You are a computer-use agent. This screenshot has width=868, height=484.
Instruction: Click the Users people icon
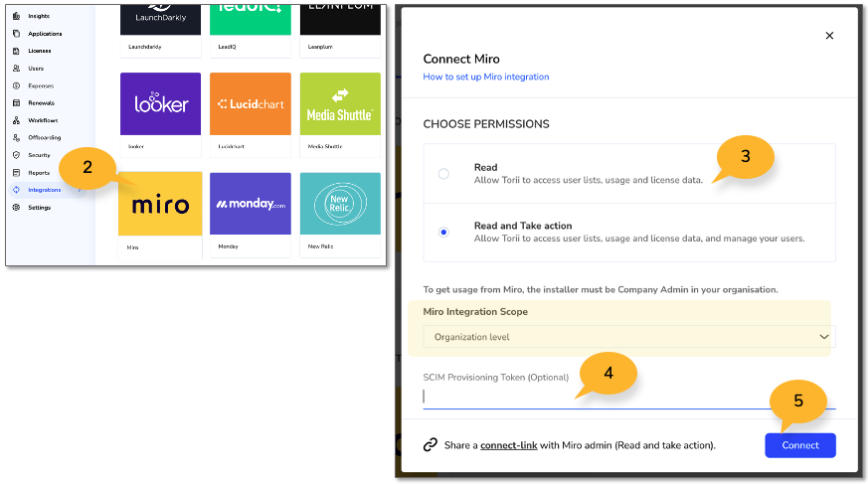[x=16, y=69]
